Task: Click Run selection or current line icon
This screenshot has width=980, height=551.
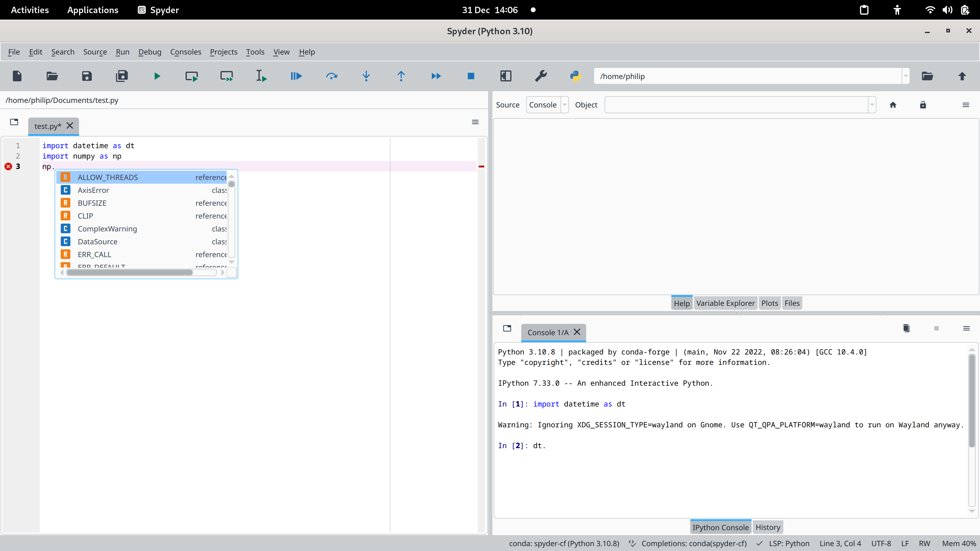Action: 261,76
